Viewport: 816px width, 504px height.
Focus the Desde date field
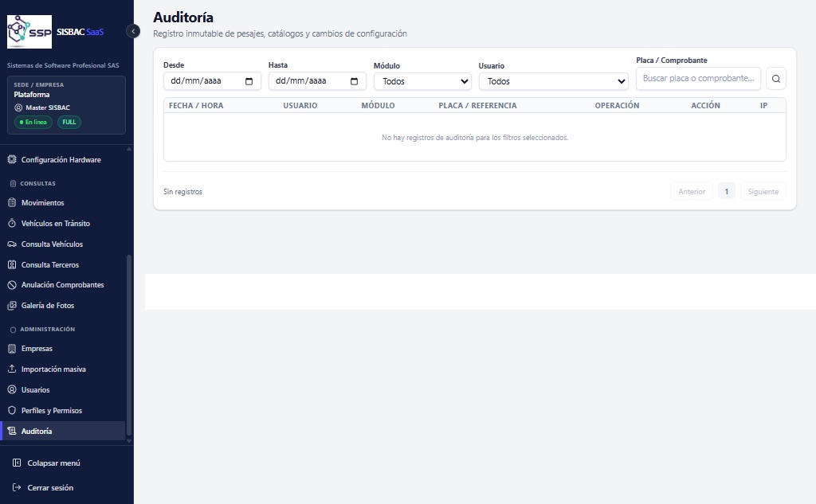click(x=212, y=80)
